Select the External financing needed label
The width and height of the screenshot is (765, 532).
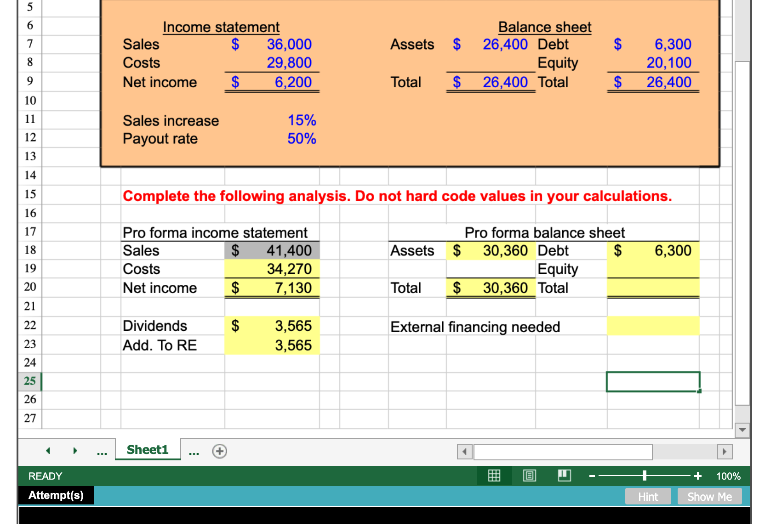pos(475,327)
